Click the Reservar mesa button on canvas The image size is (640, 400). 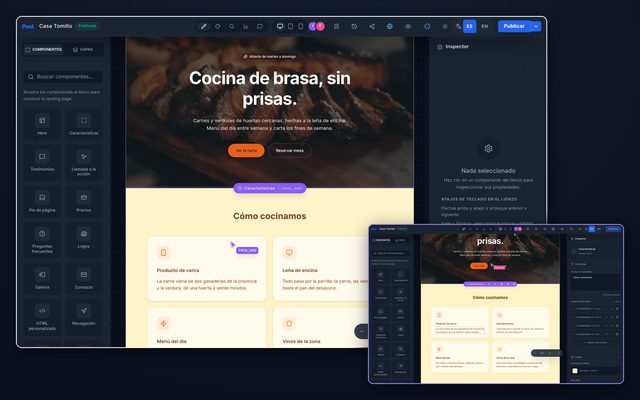click(x=289, y=150)
